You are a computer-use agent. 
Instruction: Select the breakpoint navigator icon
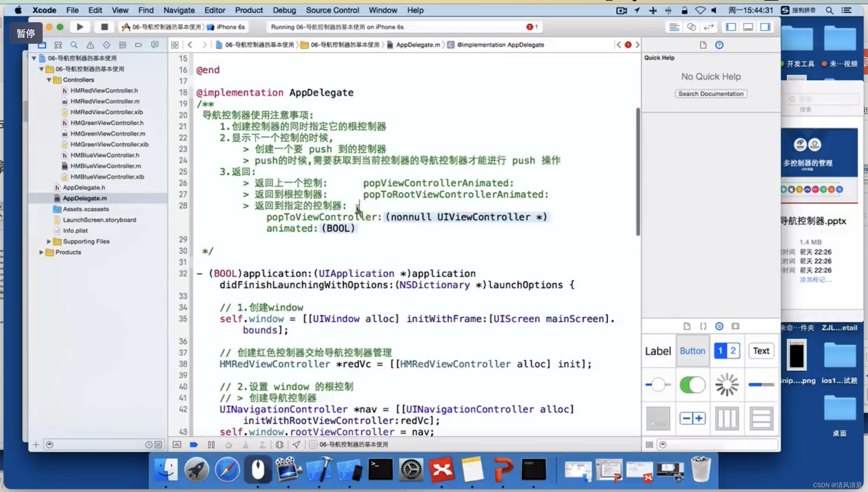pos(138,45)
